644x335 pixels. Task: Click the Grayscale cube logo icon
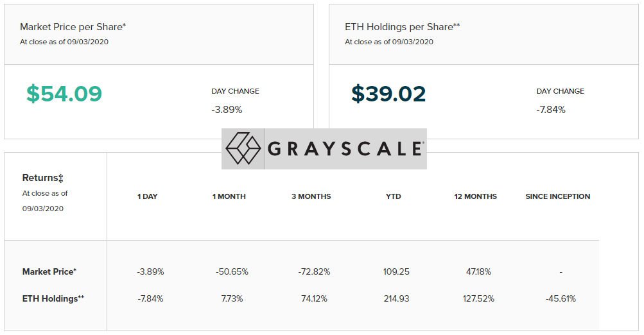tap(243, 148)
